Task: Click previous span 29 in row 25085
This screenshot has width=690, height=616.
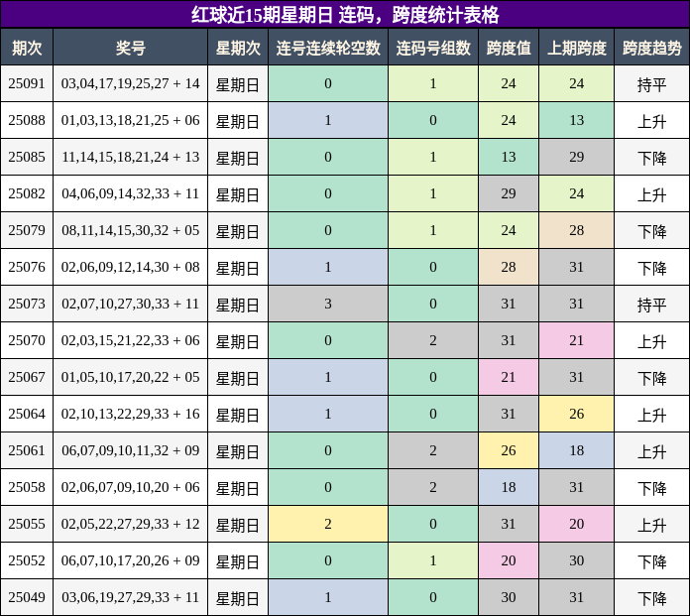Action: tap(576, 157)
